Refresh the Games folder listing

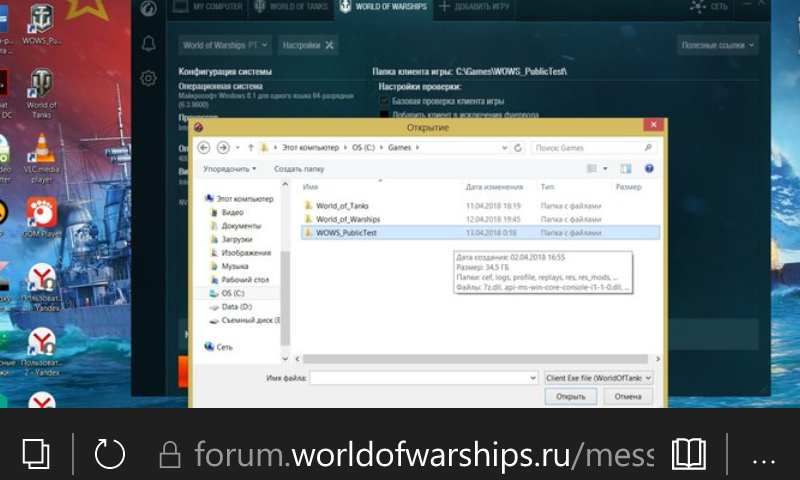518,147
